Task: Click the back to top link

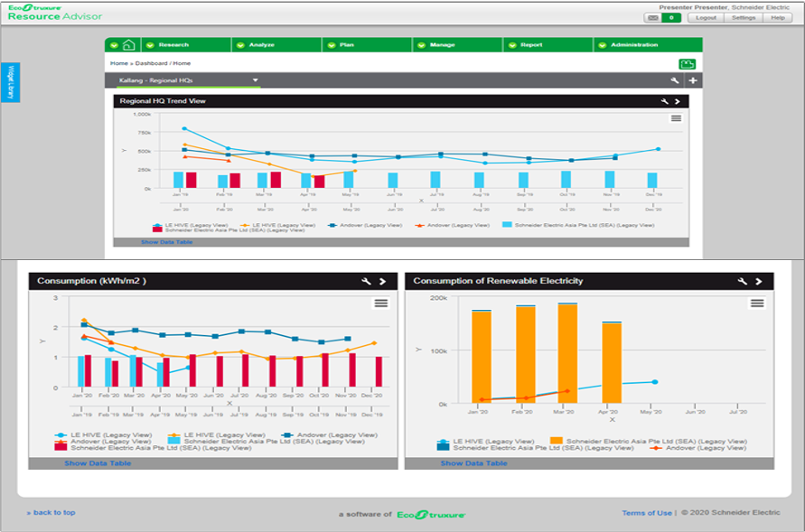Action: [x=51, y=512]
